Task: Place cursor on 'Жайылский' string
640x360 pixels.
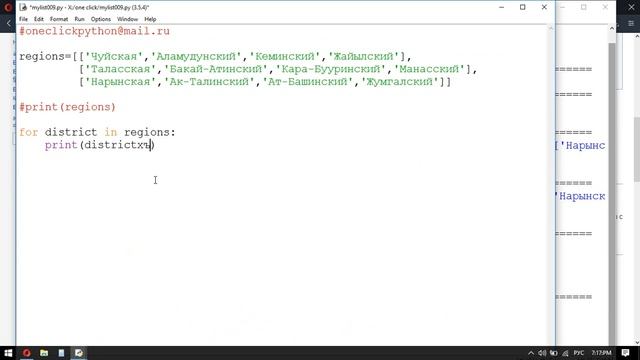Action: [364, 56]
